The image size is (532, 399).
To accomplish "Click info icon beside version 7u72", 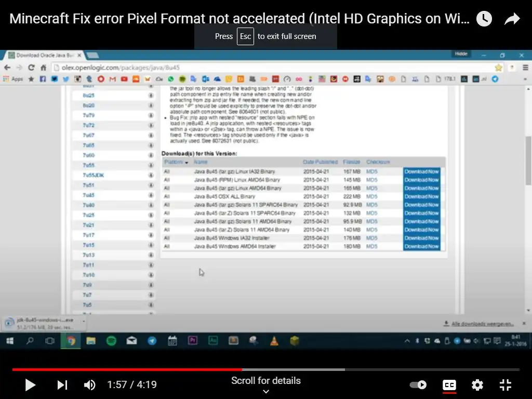I will (151, 125).
